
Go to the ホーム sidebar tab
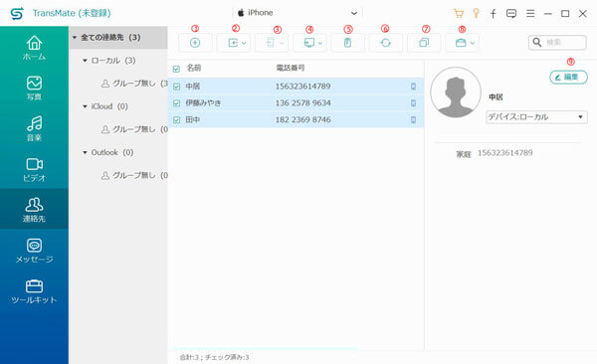(34, 47)
